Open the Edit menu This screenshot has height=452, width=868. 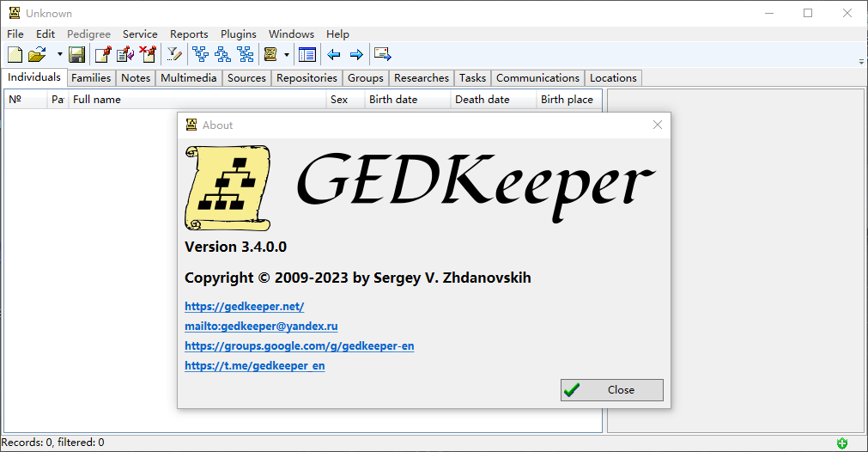[x=46, y=34]
